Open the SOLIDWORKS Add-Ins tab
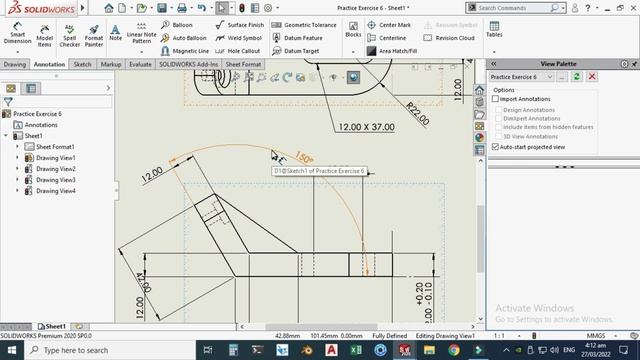The height and width of the screenshot is (360, 640). point(189,64)
